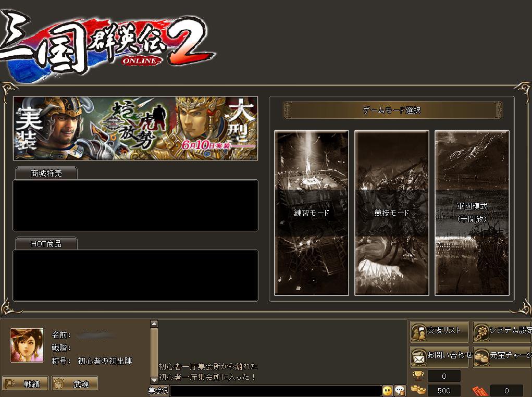Select 競技モード competitive mode panel
This screenshot has height=397, width=532.
[392, 213]
